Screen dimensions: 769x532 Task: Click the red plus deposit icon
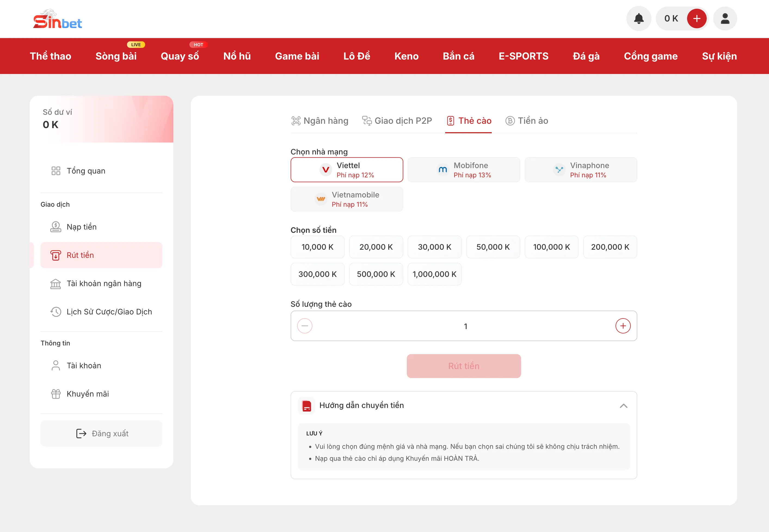pos(697,19)
